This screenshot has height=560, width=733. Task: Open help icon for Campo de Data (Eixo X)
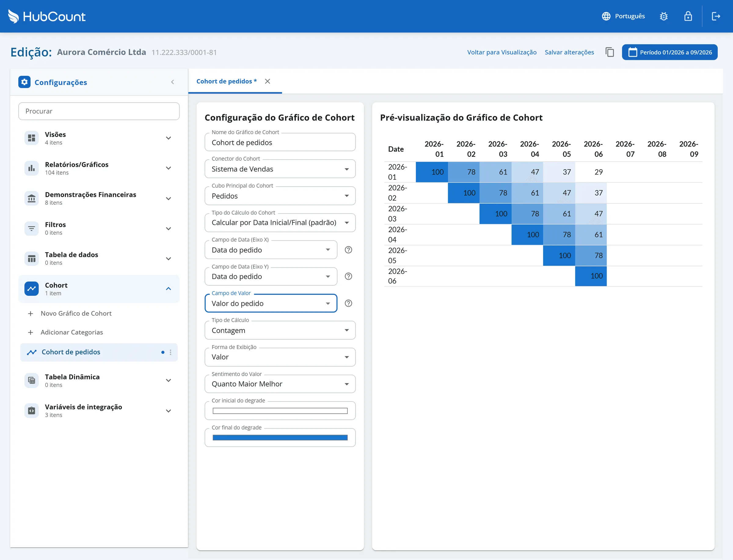point(348,250)
